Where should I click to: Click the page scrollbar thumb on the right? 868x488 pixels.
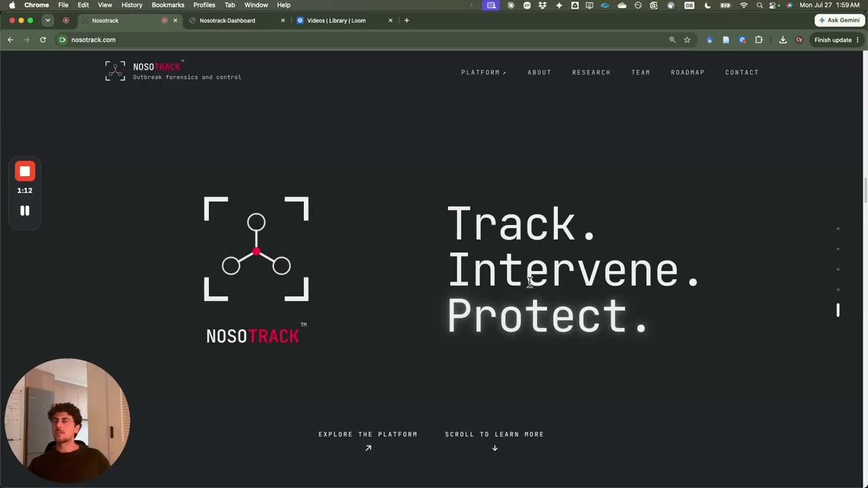(865, 190)
